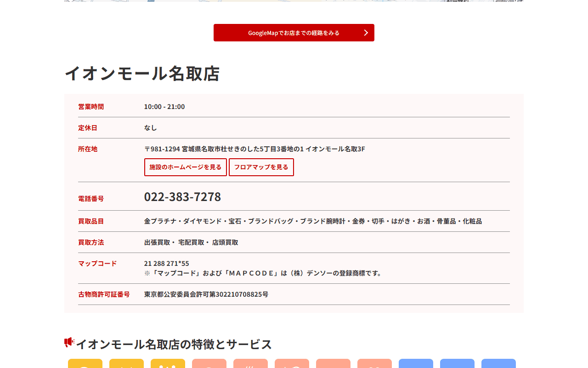This screenshot has height=368, width=588.
Task: Tap the phone number 022-383-7278
Action: pos(182,196)
